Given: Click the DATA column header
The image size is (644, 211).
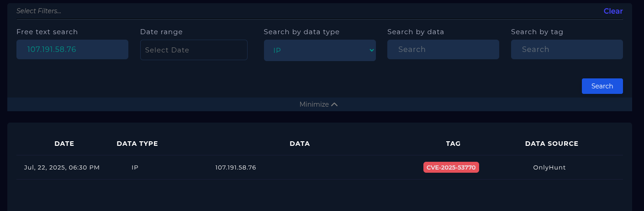Looking at the screenshot, I should 300,144.
